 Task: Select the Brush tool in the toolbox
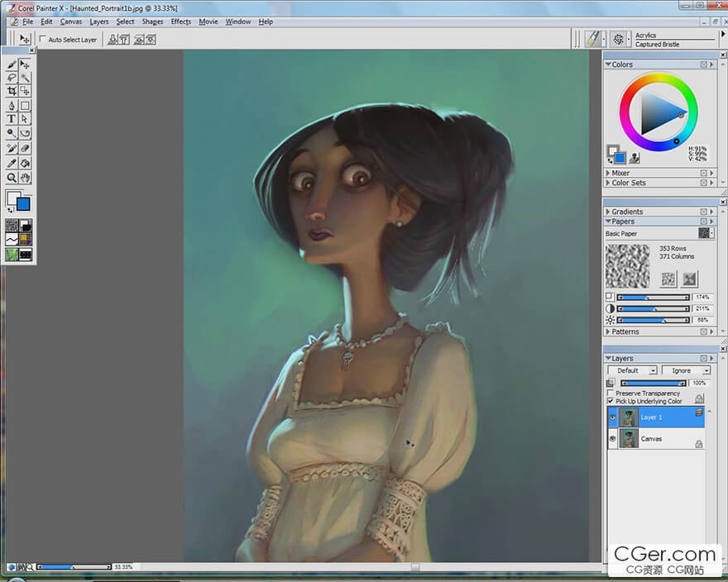[x=12, y=64]
